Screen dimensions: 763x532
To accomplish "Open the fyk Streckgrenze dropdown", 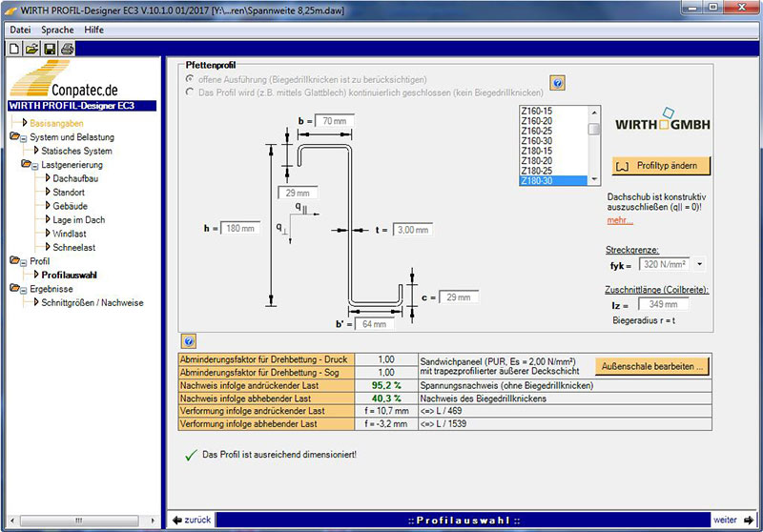I will click(699, 264).
